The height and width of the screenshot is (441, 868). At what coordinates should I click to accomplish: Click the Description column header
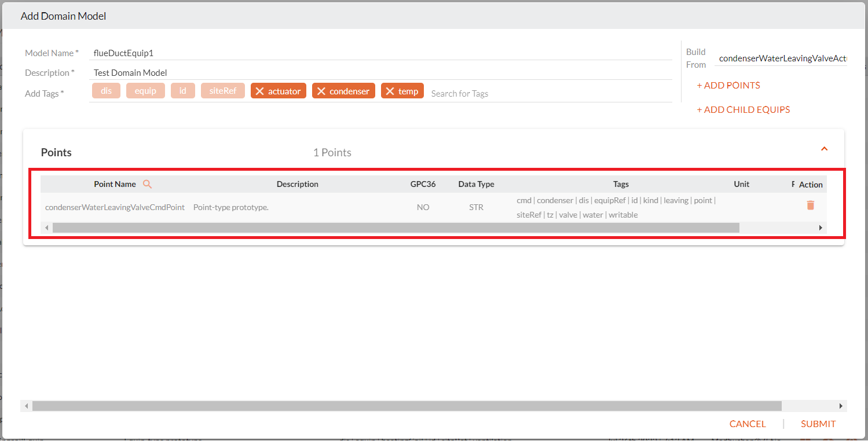click(298, 184)
